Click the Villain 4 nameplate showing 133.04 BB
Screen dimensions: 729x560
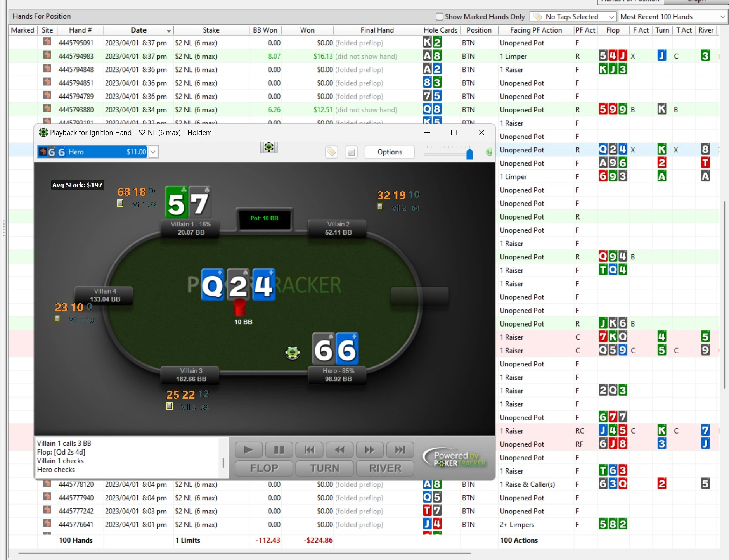[x=105, y=295]
